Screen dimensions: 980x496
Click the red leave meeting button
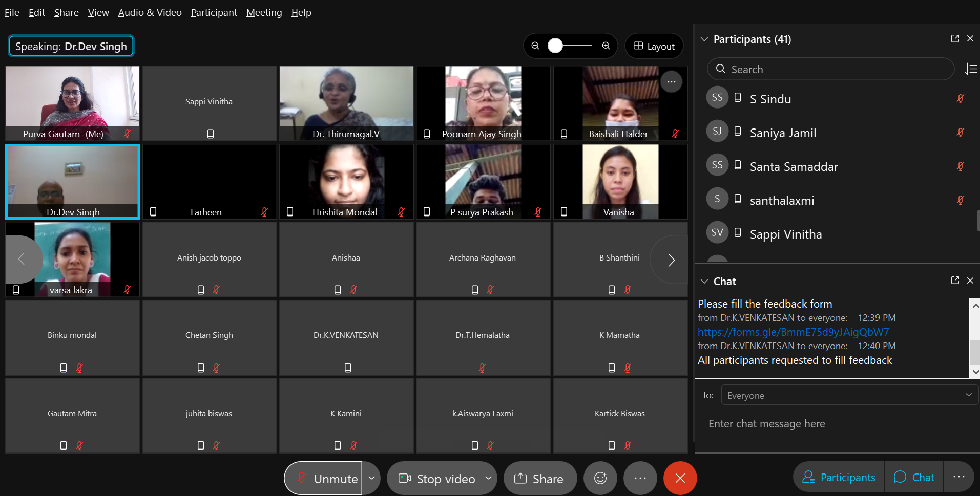point(680,478)
